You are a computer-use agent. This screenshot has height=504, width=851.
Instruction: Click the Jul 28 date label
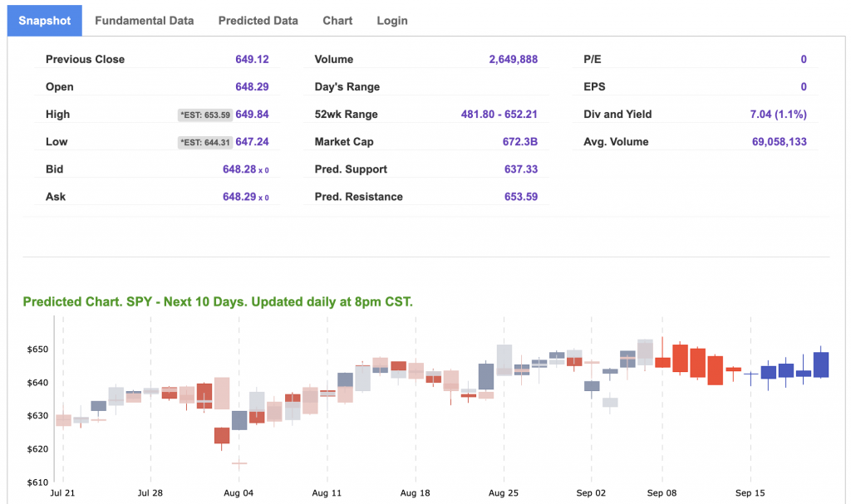(x=150, y=493)
